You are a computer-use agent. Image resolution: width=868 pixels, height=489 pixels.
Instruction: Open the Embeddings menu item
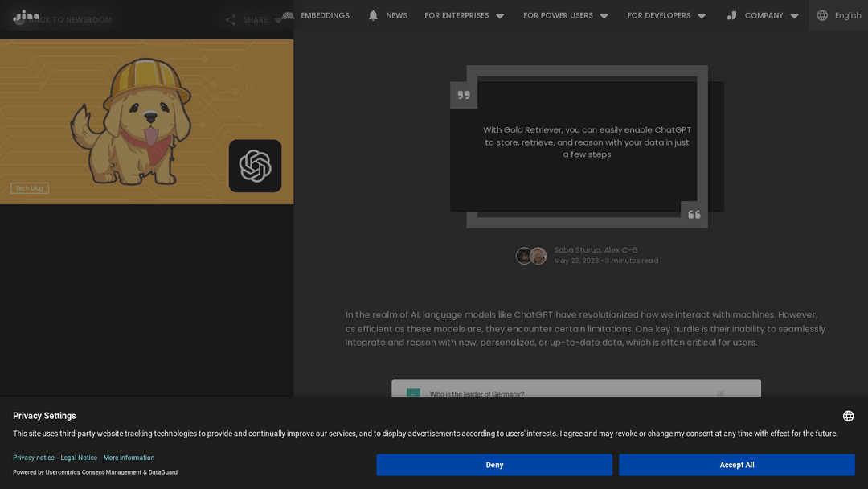pos(325,15)
